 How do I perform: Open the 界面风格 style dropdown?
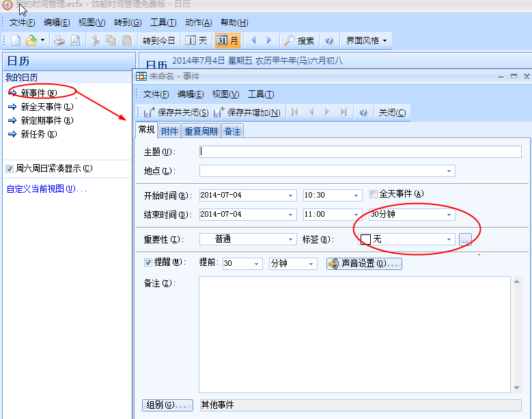point(366,41)
